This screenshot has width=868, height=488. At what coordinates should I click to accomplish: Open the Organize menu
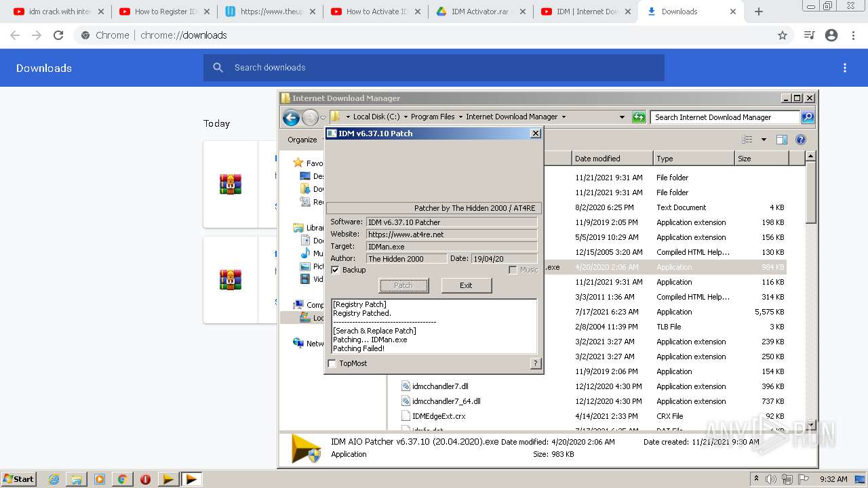click(x=302, y=140)
